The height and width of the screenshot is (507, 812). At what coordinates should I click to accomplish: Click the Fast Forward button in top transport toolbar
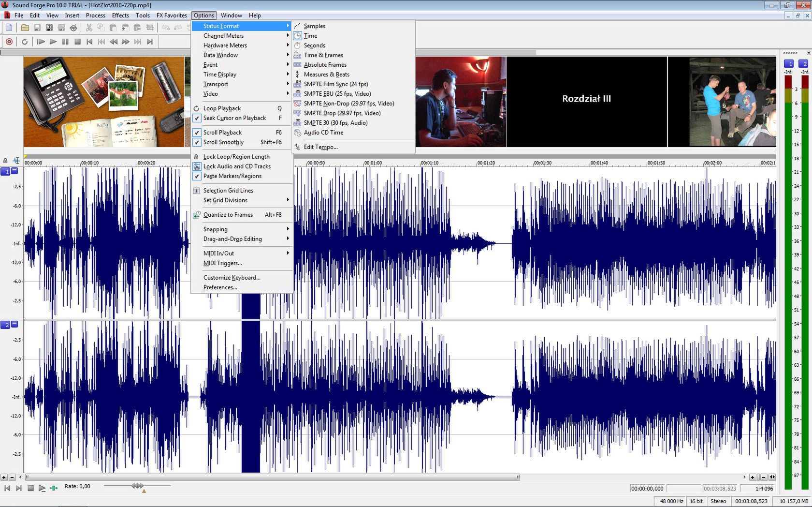click(x=126, y=42)
